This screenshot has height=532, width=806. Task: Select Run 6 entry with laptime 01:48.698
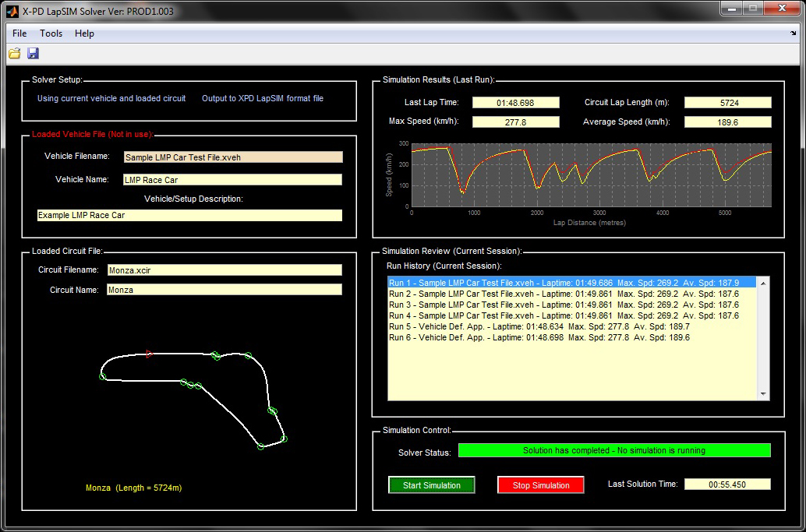tap(539, 338)
